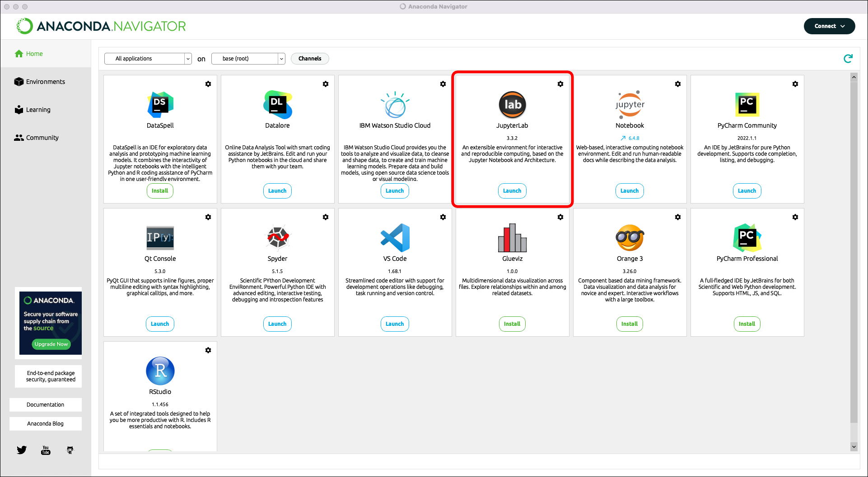Image resolution: width=868 pixels, height=477 pixels.
Task: Launch PyCharm Community
Action: click(x=747, y=191)
